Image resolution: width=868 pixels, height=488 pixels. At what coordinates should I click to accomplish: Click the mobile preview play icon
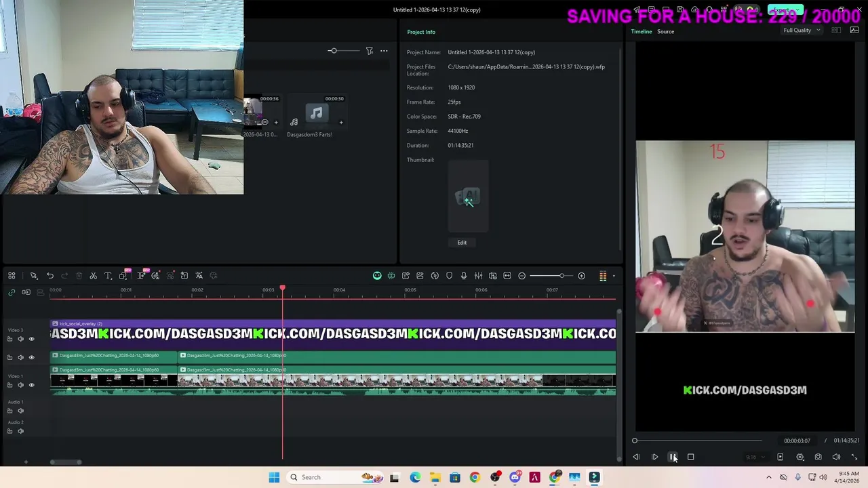coord(780,457)
